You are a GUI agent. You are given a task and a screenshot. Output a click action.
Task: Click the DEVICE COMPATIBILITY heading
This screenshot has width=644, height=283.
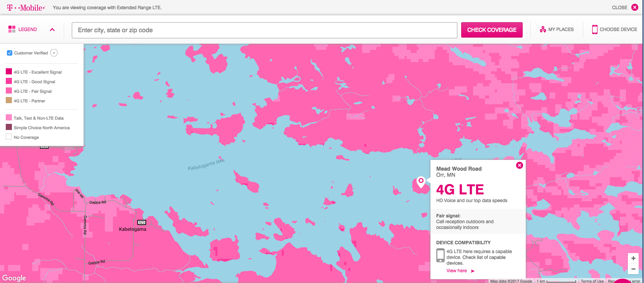coord(463,243)
